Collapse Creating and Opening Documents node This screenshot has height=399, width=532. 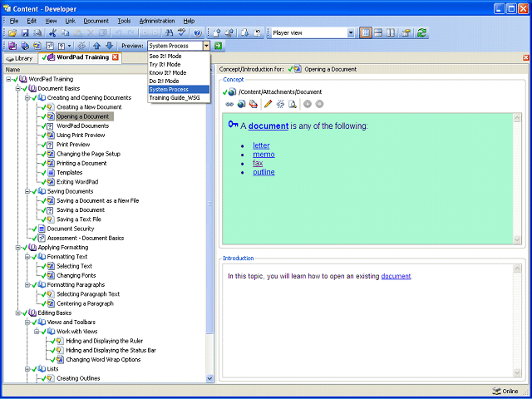tap(27, 98)
